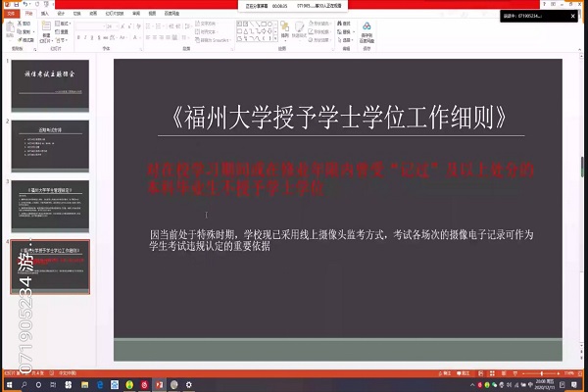This screenshot has width=588, height=392.
Task: Expand the Select (选择) dropdown in the editing group
Action: tap(346, 40)
